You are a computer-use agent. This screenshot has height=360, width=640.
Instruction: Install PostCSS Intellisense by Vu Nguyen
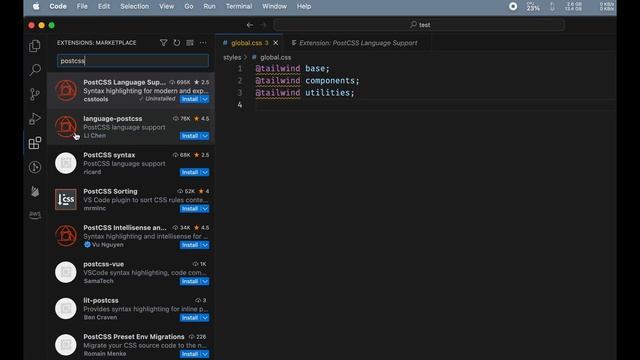click(x=190, y=244)
